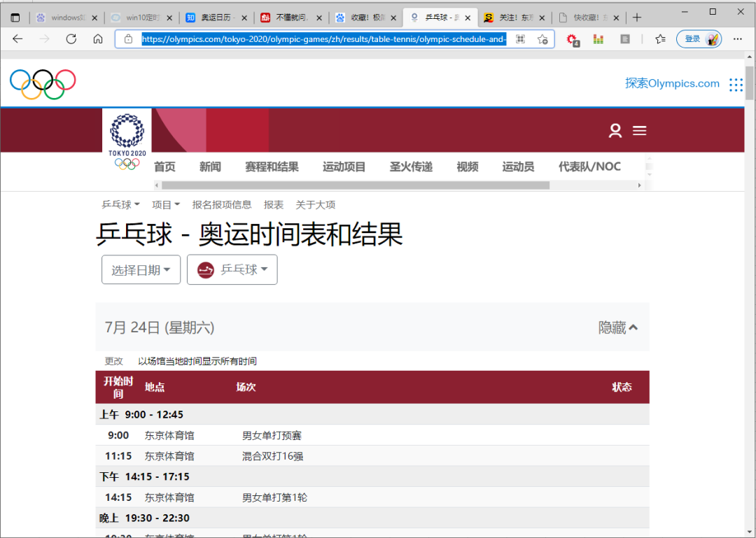756x538 pixels.
Task: Open the apps grid icon beside 探索Olympics.com
Action: click(736, 84)
